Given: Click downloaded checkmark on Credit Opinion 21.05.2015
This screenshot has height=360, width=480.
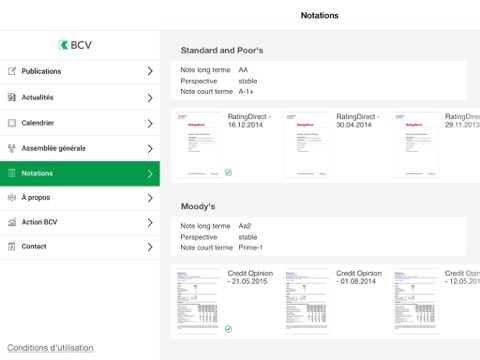Looking at the screenshot, I should (x=228, y=329).
